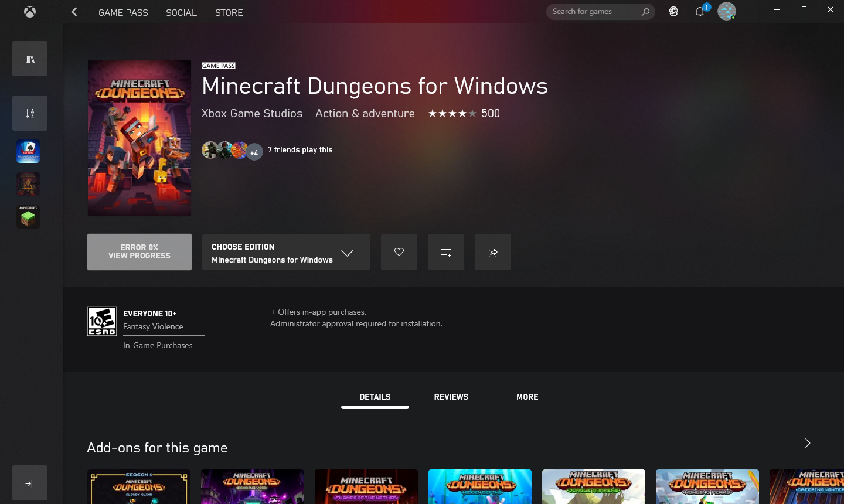This screenshot has height=504, width=844.
Task: Go back using the back arrow
Action: [x=74, y=12]
